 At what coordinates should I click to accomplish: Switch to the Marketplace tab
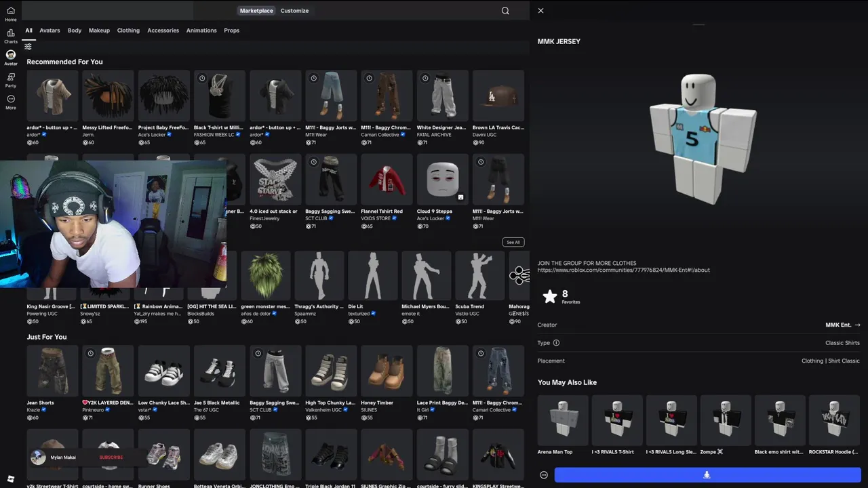pos(256,11)
